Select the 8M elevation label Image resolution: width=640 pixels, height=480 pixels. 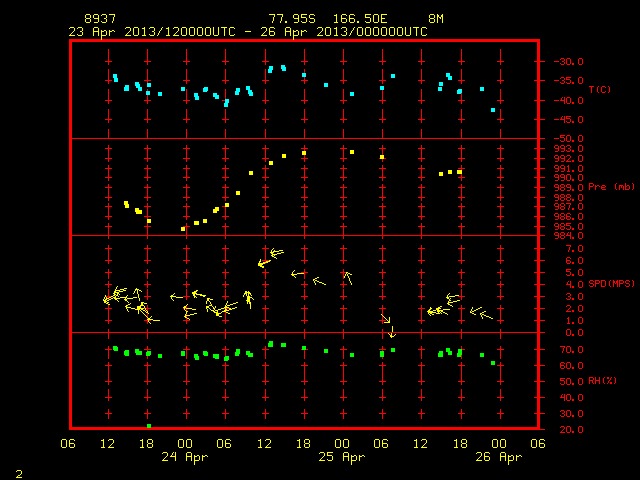pyautogui.click(x=436, y=19)
